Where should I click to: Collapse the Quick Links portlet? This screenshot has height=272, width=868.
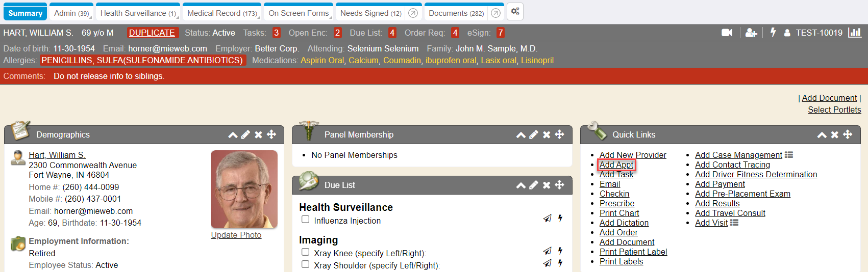coord(822,135)
